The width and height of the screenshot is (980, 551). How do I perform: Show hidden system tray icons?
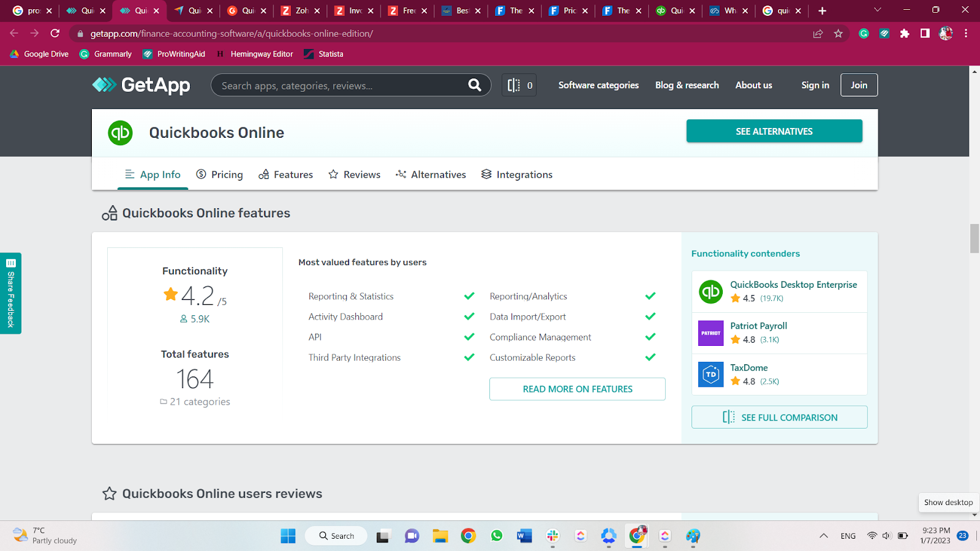tap(824, 536)
